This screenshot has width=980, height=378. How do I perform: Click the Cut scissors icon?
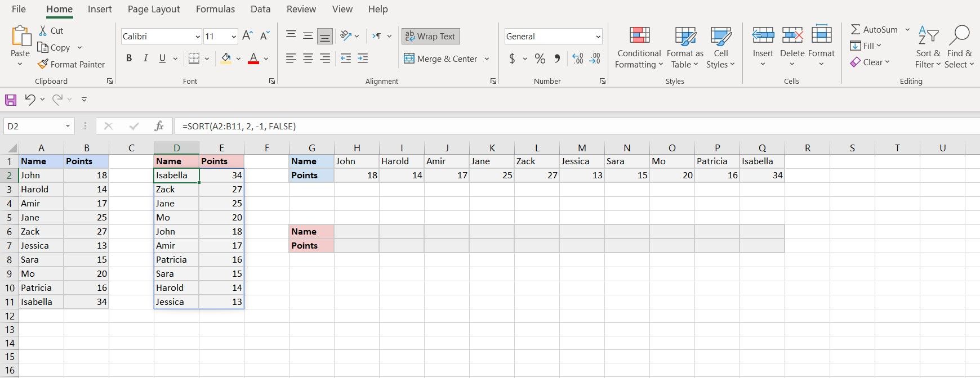(43, 30)
